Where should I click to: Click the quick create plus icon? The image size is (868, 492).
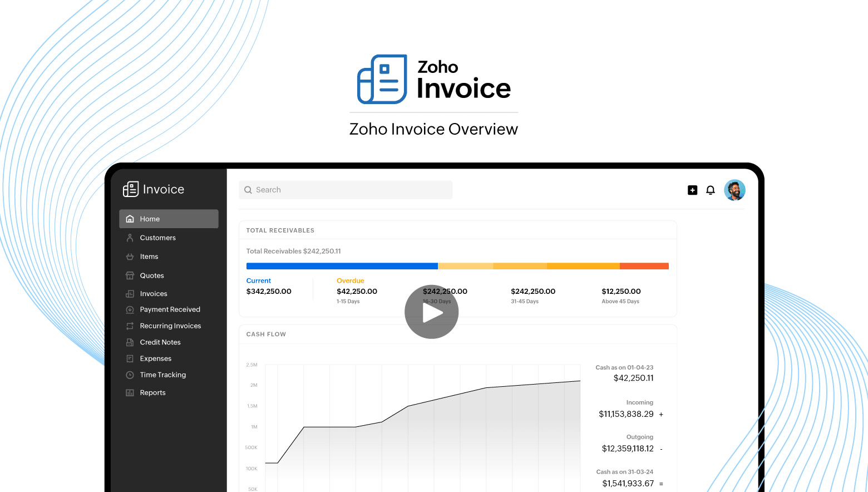692,190
